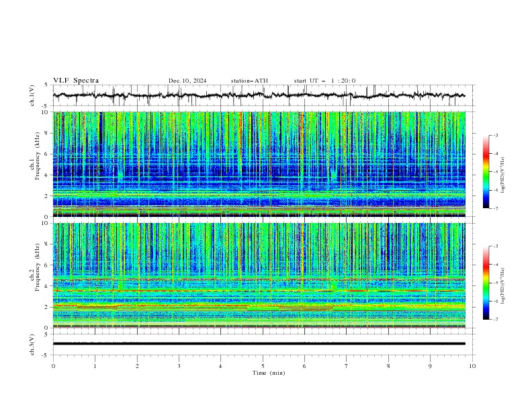Click the upper colorbar beside ch.1 spectrogram
This screenshot has height=411, width=532.
point(486,171)
